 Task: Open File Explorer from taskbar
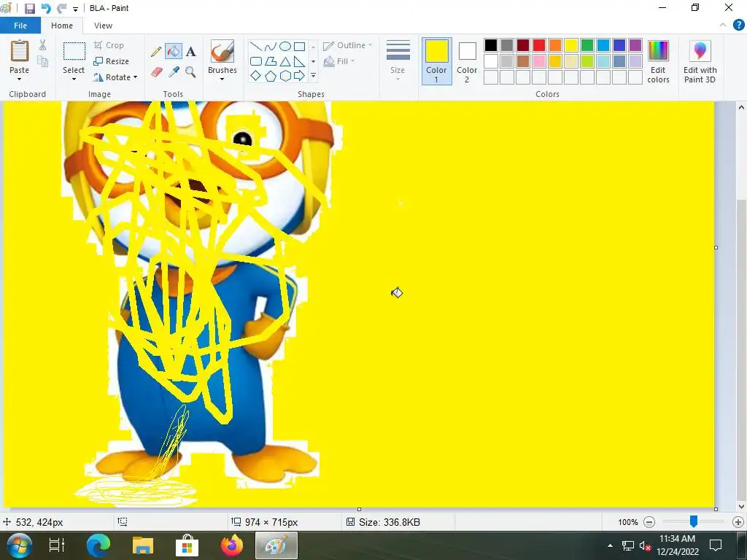(142, 545)
